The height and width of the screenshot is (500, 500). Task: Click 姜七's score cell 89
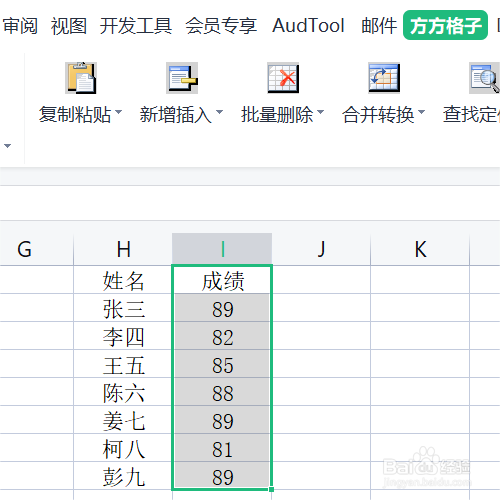(x=222, y=420)
